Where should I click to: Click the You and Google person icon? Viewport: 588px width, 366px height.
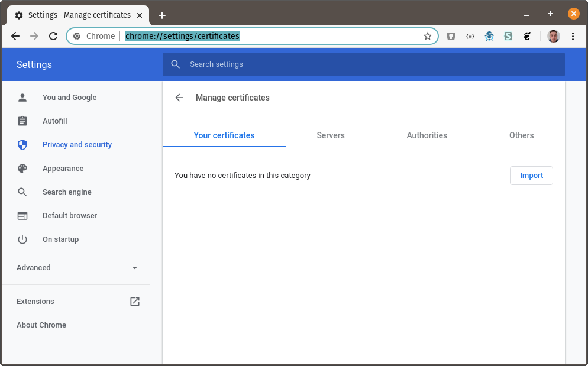[22, 97]
